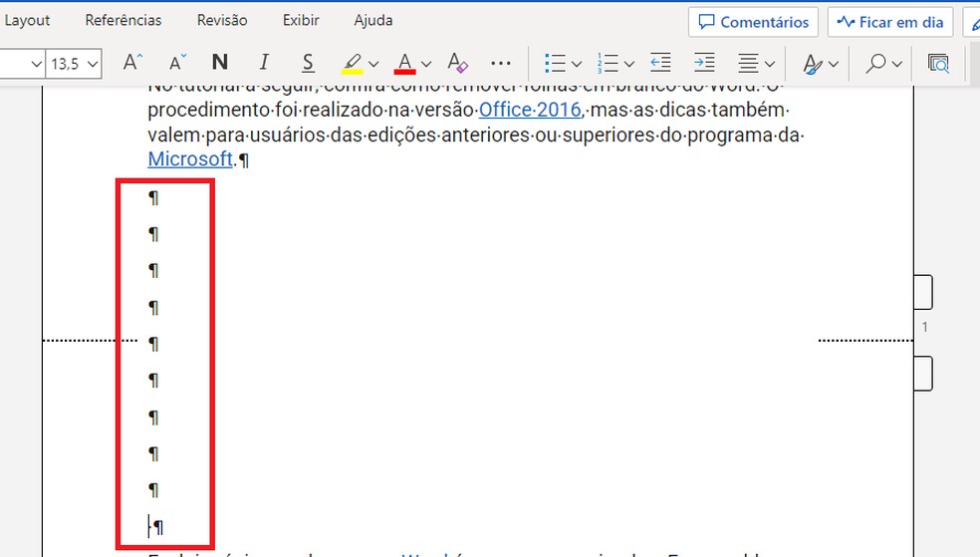
Task: Expand the alignment options dropdown
Action: coord(770,64)
